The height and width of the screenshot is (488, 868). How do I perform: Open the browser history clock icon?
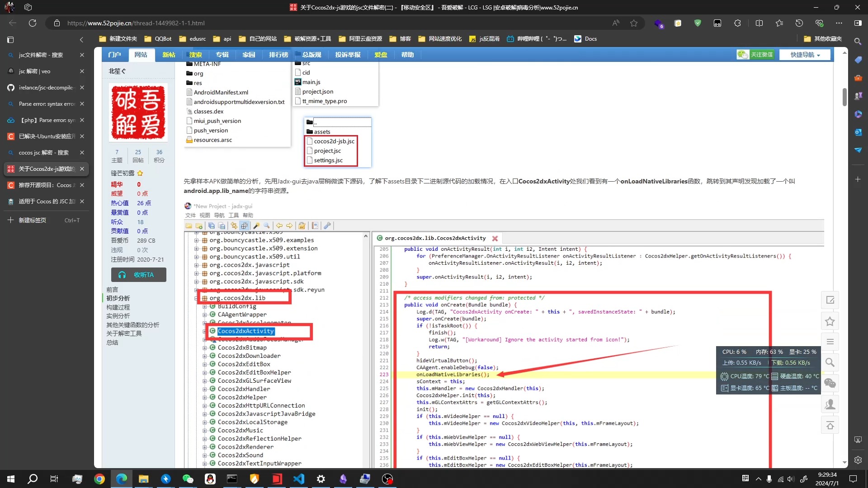799,23
